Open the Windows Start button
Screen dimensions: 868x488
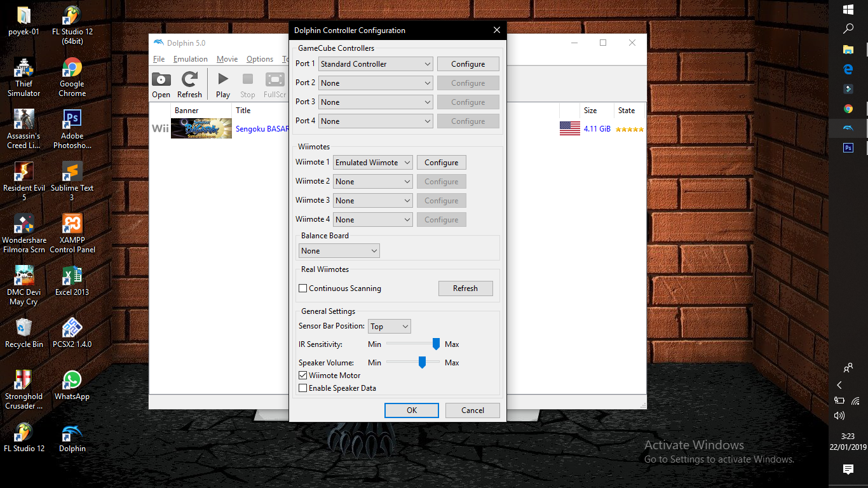[x=848, y=10]
